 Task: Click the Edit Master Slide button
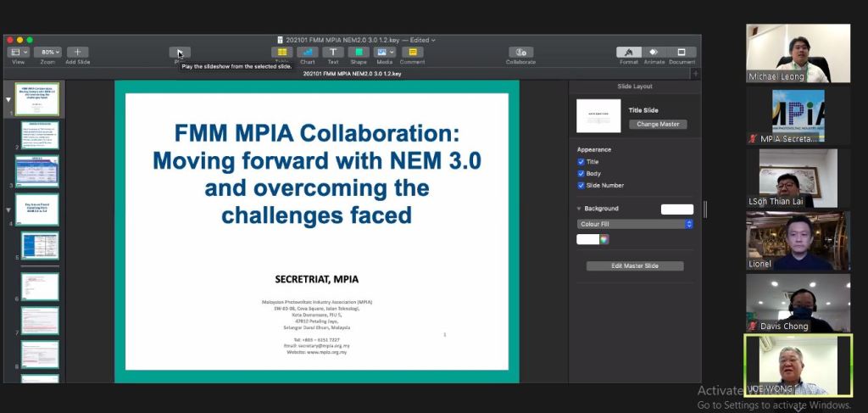coord(635,266)
